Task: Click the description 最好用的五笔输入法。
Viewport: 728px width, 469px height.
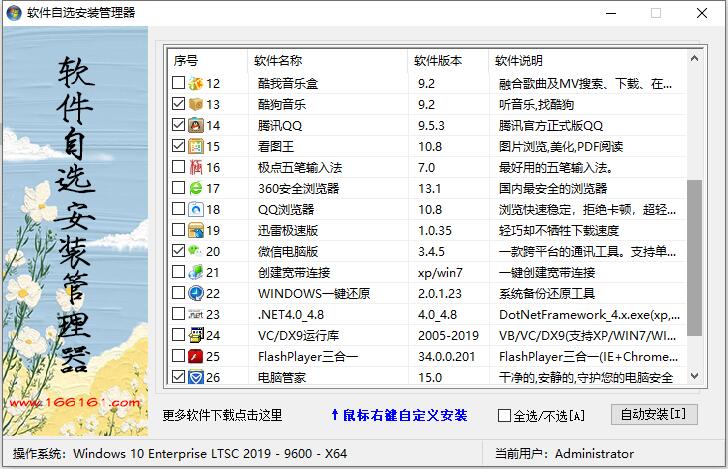Action: [x=556, y=168]
